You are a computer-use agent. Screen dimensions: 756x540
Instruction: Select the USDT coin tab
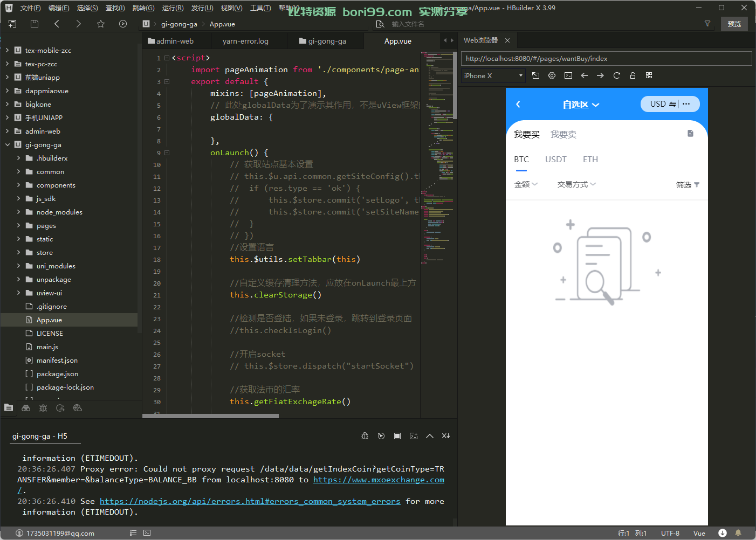pyautogui.click(x=555, y=159)
